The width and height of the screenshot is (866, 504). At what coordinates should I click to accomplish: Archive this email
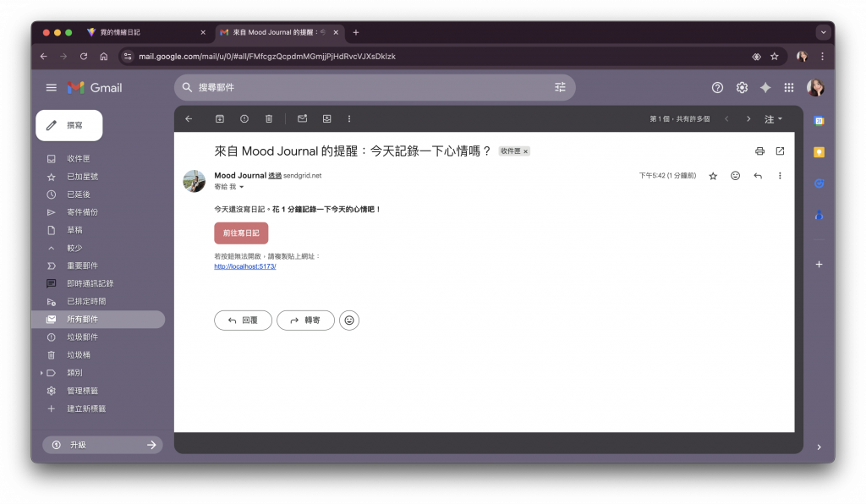coord(220,118)
